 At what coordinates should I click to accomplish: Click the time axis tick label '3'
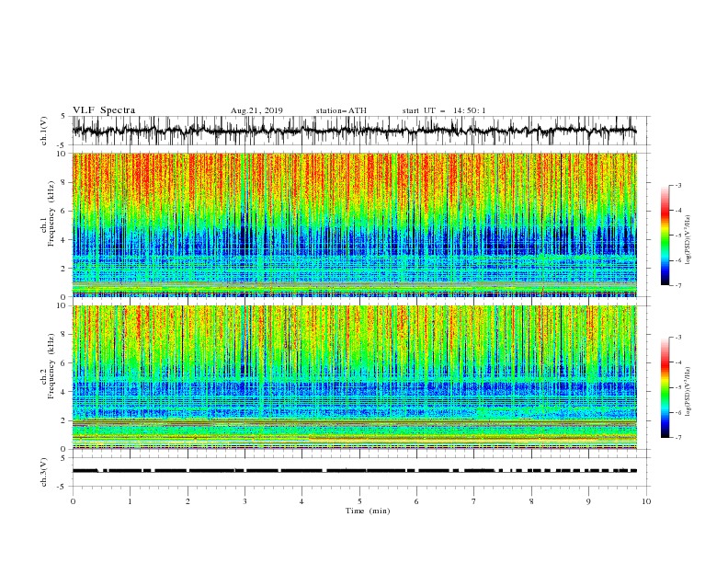pos(245,501)
